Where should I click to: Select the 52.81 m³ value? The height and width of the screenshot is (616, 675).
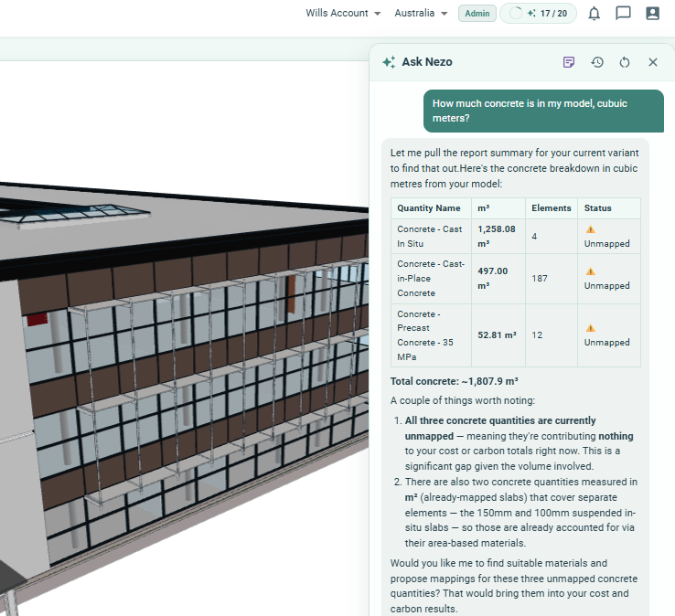point(498,335)
